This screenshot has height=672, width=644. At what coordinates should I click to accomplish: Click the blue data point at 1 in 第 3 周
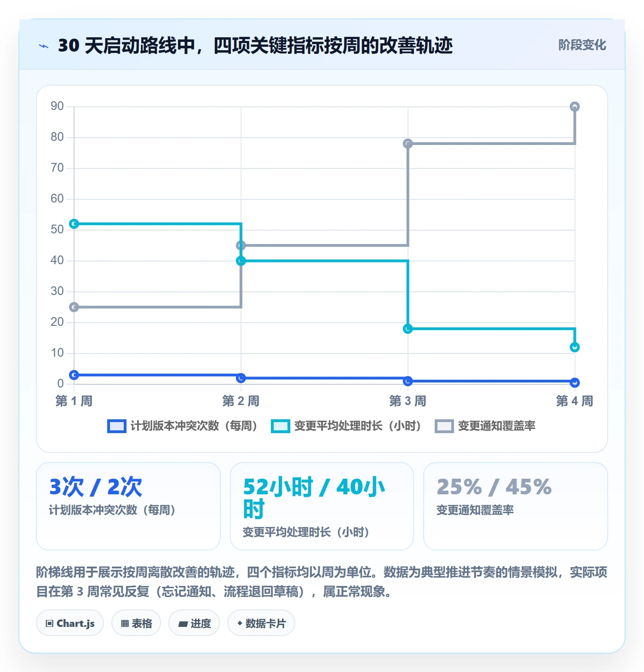pos(408,381)
